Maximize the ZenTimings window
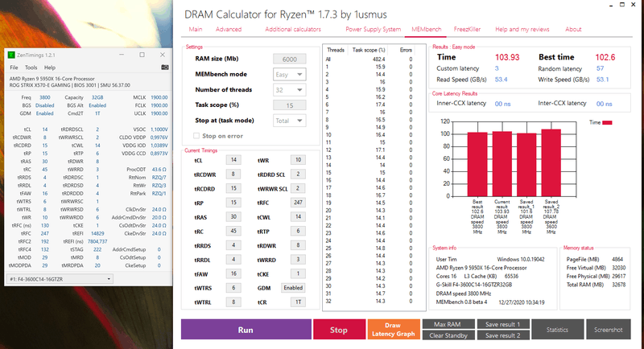Viewport: 644px width, 349px height. pos(142,55)
